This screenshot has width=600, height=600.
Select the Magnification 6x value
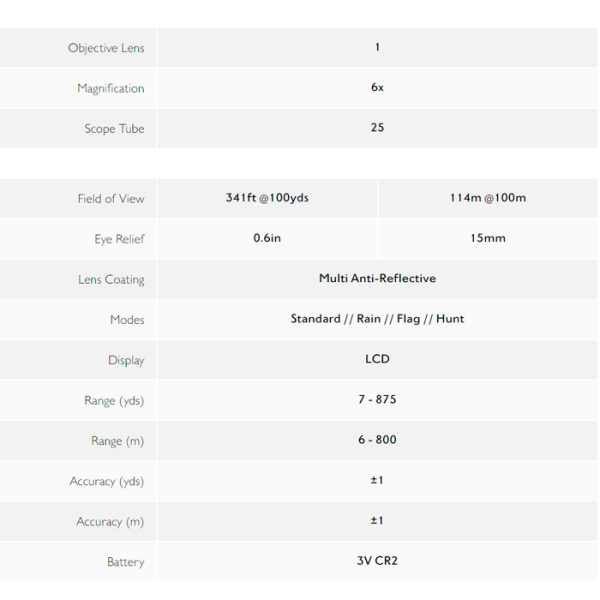click(377, 87)
